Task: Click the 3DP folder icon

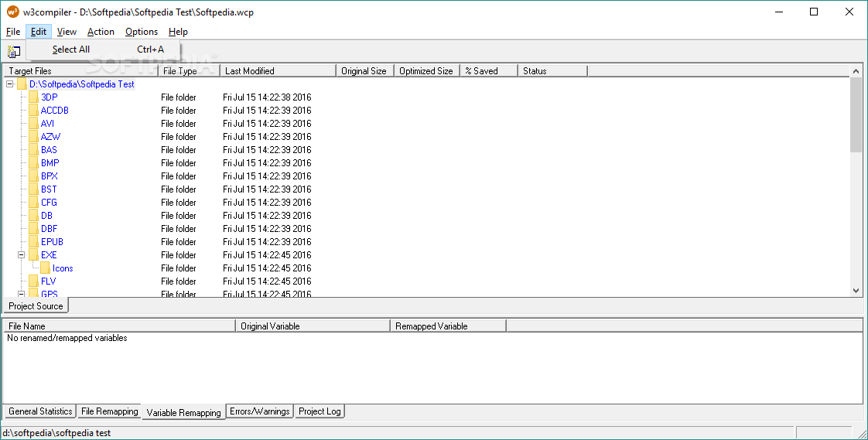Action: pos(33,97)
